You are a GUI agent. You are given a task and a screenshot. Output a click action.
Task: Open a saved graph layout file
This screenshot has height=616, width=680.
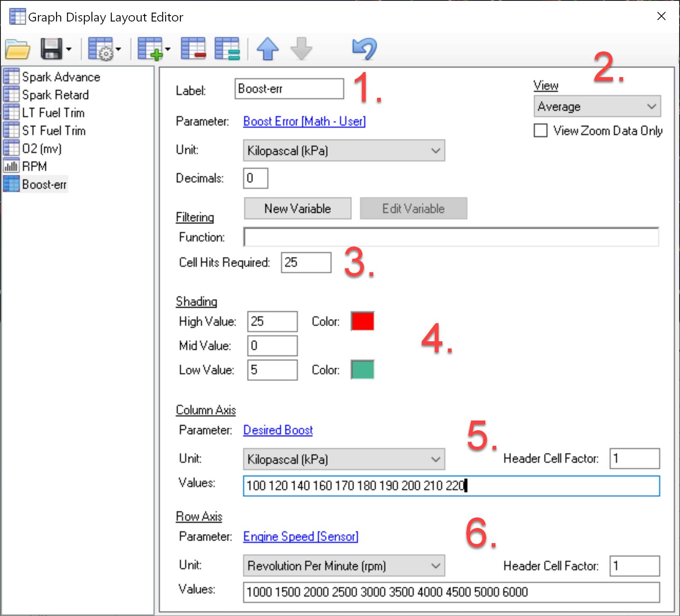(17, 49)
